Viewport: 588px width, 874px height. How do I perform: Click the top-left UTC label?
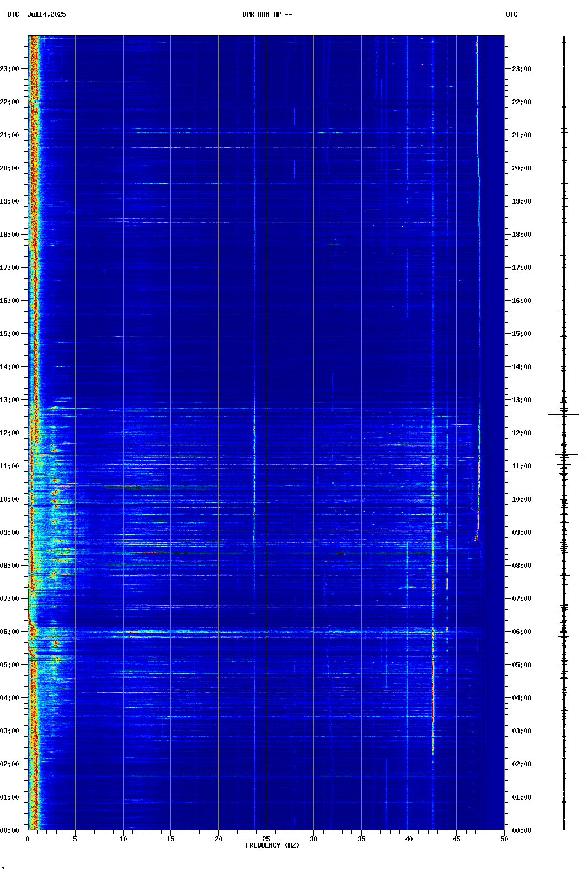[13, 14]
